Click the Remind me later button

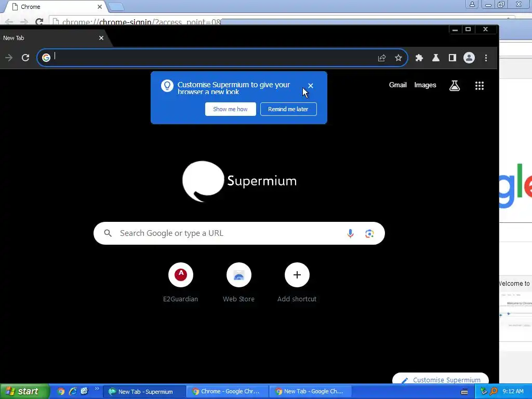288,109
